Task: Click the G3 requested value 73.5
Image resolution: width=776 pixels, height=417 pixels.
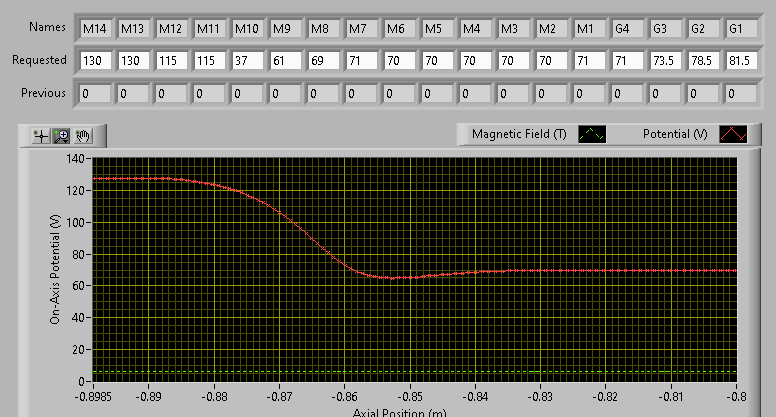Action: coord(665,61)
